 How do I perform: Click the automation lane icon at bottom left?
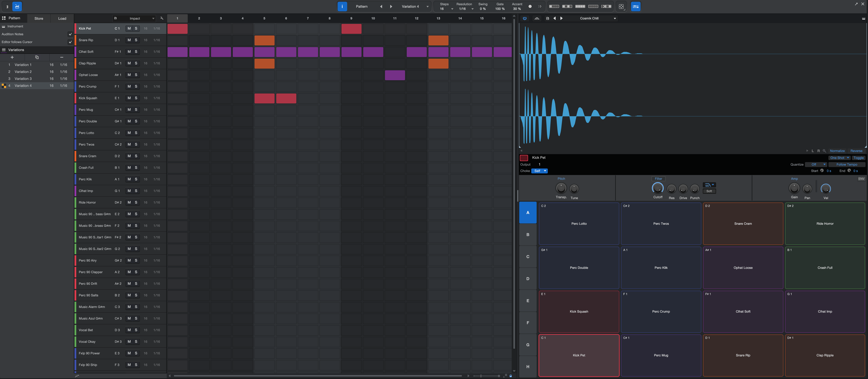click(77, 376)
